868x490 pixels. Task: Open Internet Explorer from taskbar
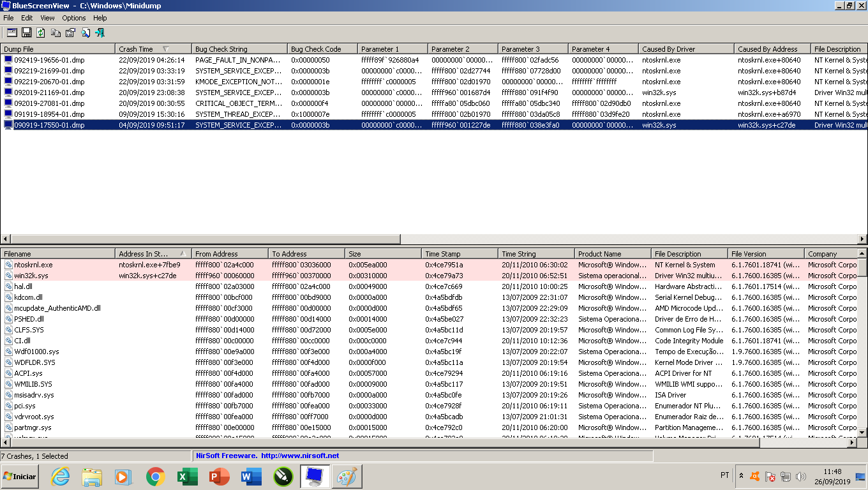point(60,477)
